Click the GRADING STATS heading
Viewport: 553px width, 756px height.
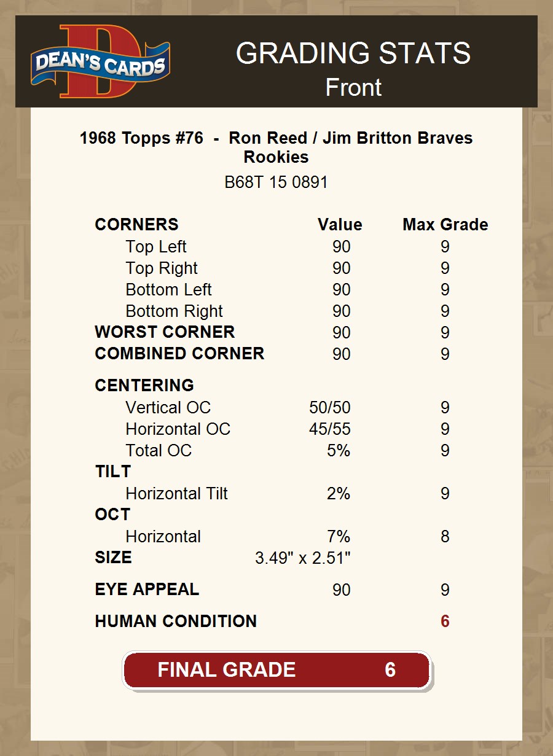pyautogui.click(x=353, y=53)
